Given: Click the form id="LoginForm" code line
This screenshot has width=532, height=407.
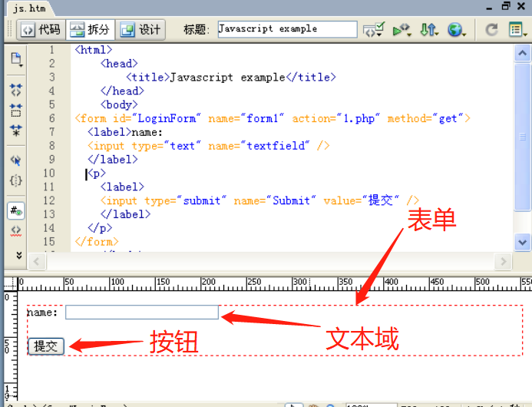Looking at the screenshot, I should click(273, 118).
